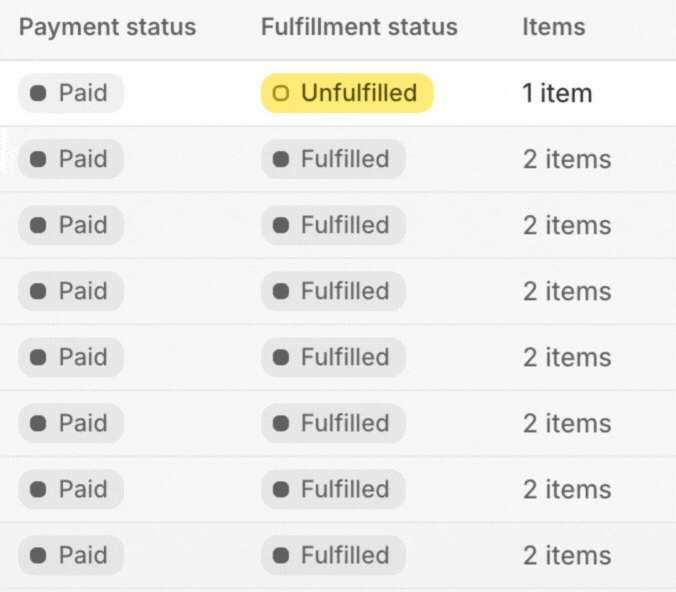Screen dimensions: 676x592
Task: Click the Fulfilled badge in the third row
Action: (333, 225)
